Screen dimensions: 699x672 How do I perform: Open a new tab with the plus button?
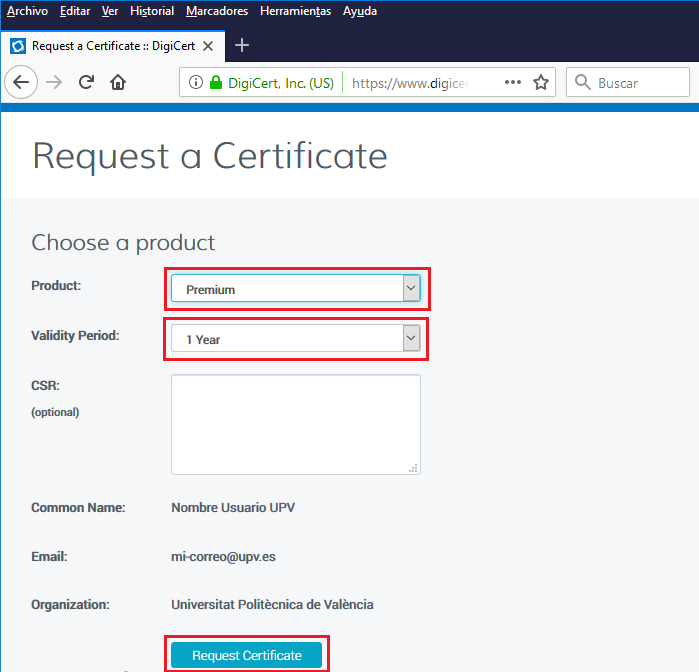pos(242,46)
